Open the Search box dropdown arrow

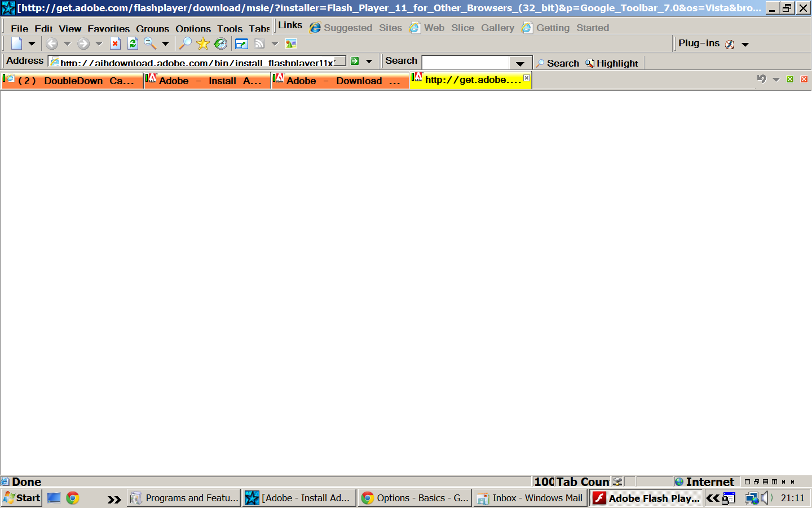tap(520, 63)
